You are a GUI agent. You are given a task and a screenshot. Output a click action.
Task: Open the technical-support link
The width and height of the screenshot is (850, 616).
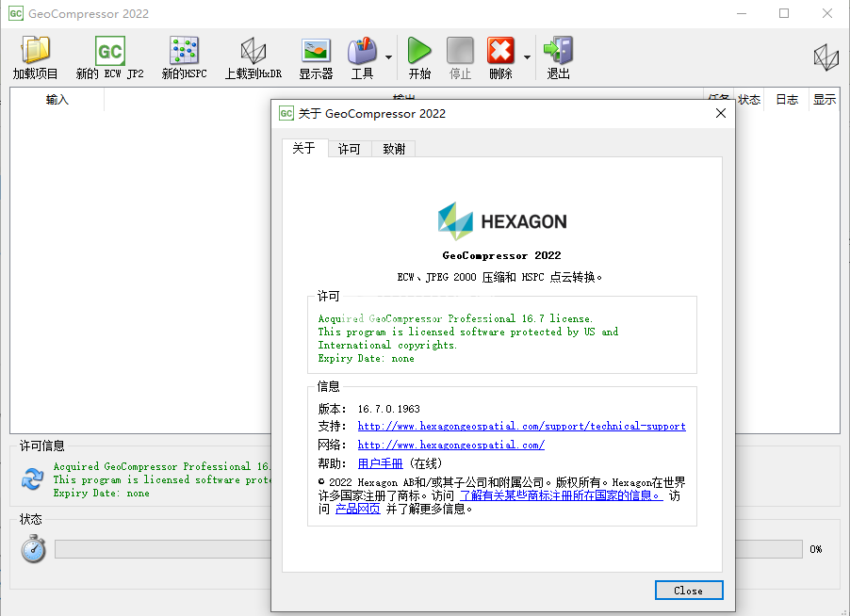tap(521, 427)
